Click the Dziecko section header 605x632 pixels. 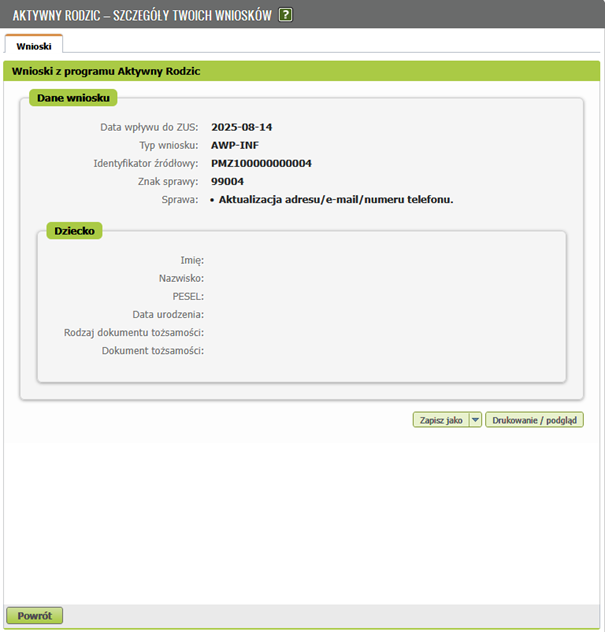73,230
